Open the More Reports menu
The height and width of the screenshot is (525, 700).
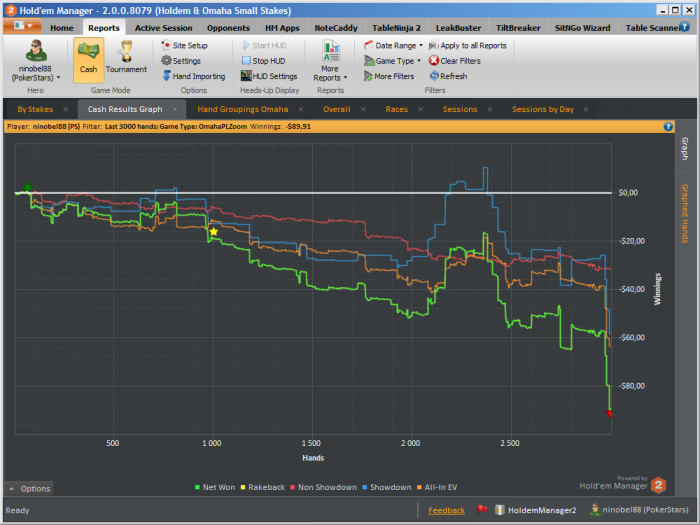[330, 61]
